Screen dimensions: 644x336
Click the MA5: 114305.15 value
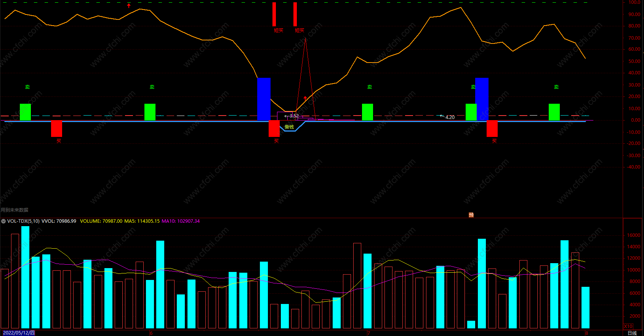tap(142, 221)
